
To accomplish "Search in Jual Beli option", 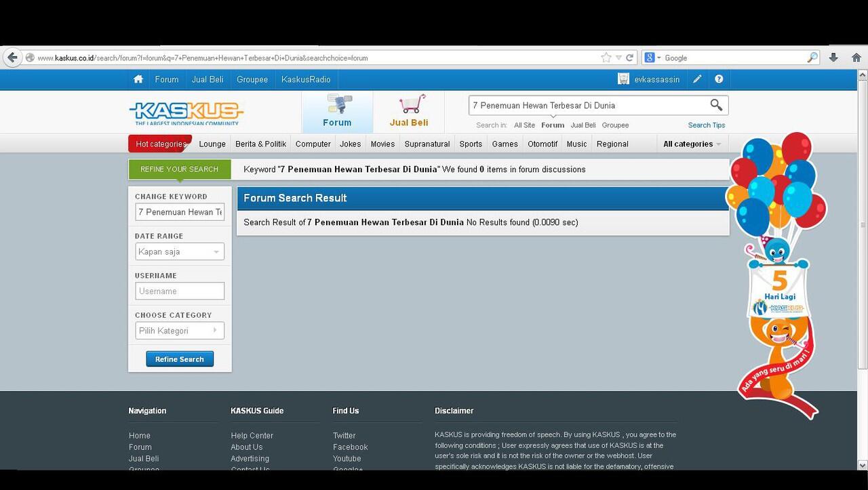I will click(x=583, y=125).
